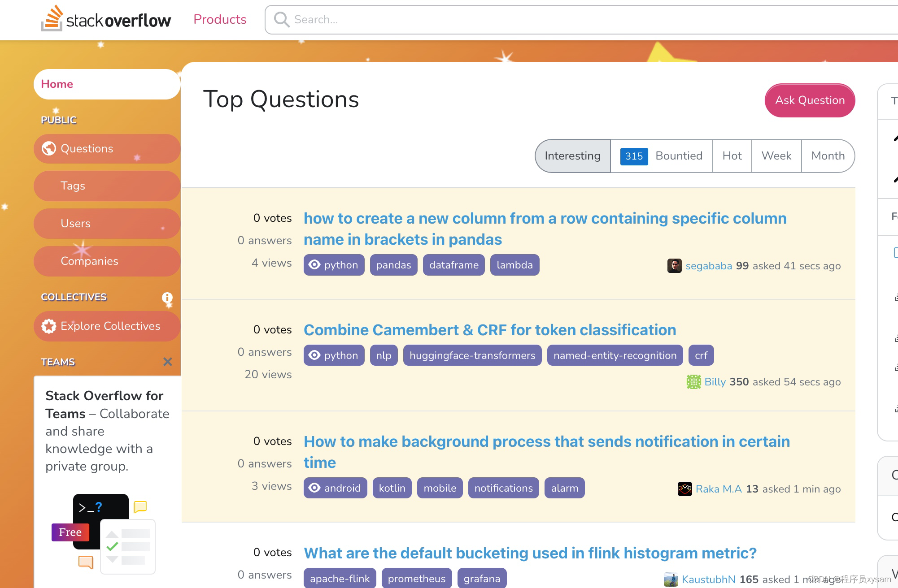Click Raka M.A's profile avatar
This screenshot has width=898, height=588.
coord(684,489)
